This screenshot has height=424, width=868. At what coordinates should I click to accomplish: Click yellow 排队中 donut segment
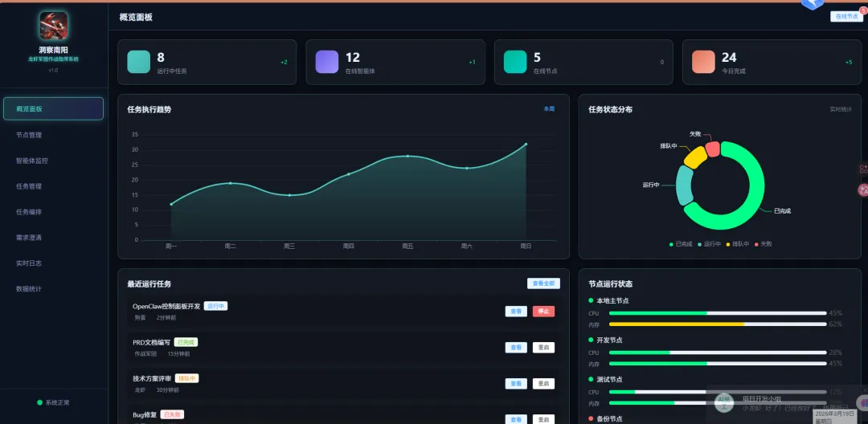point(695,157)
